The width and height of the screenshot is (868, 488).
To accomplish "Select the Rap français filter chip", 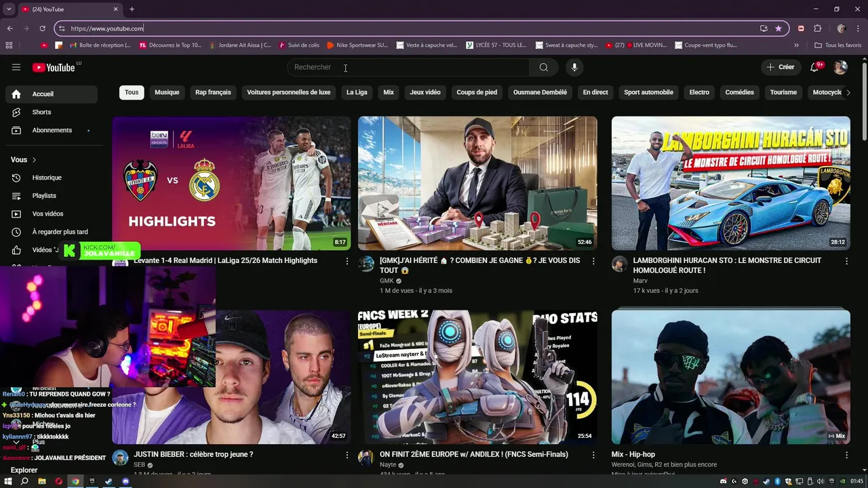I will tap(213, 92).
